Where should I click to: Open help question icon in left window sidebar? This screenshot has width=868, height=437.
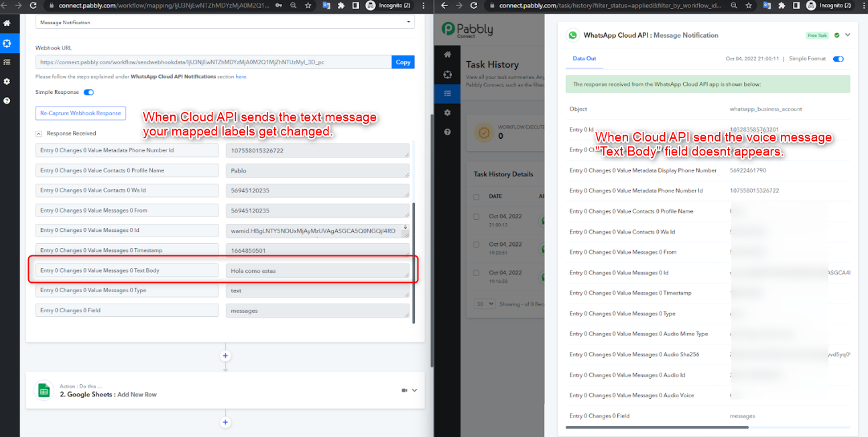(x=7, y=101)
